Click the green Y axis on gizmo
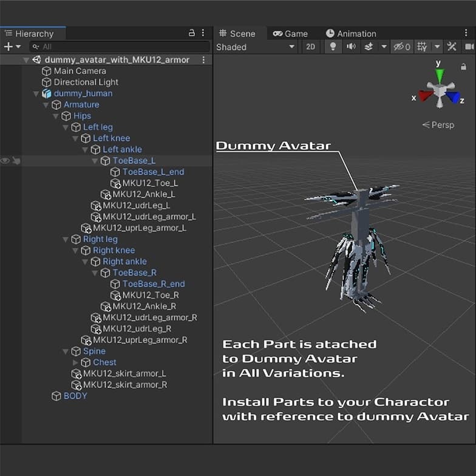The height and width of the screenshot is (476, 476). [x=439, y=75]
